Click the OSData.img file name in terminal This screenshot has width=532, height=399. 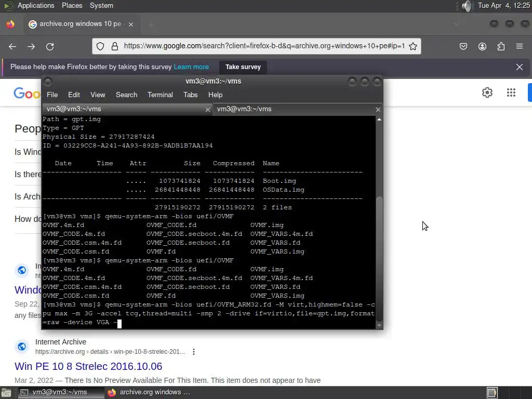pos(283,190)
